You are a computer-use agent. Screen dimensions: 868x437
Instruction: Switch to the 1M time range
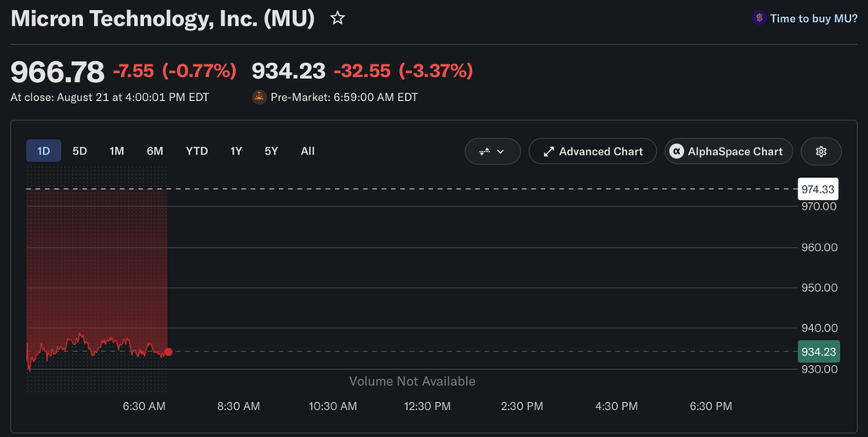(117, 151)
